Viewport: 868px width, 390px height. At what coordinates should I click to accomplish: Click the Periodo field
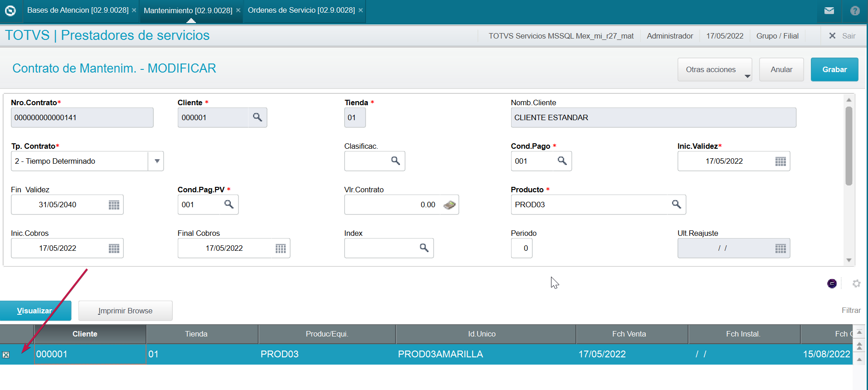(522, 248)
